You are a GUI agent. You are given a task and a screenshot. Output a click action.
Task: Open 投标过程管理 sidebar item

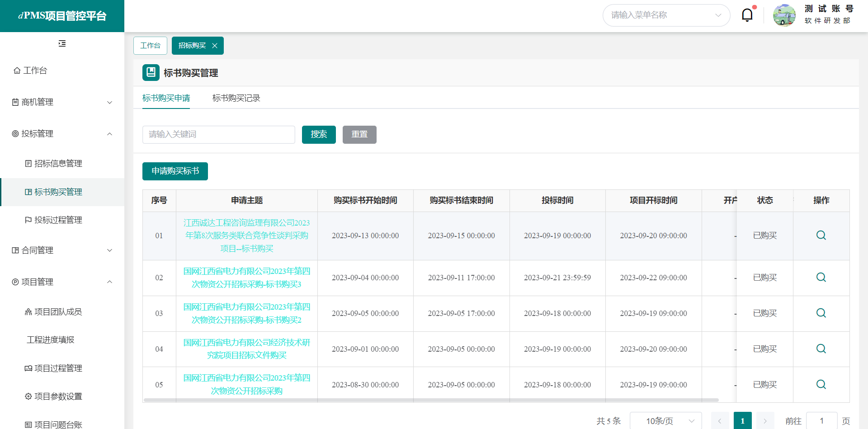point(62,220)
